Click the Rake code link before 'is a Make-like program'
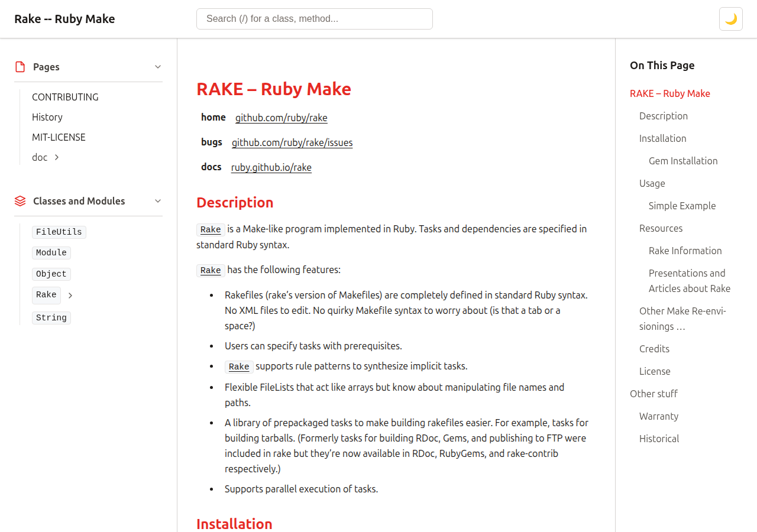 211,230
